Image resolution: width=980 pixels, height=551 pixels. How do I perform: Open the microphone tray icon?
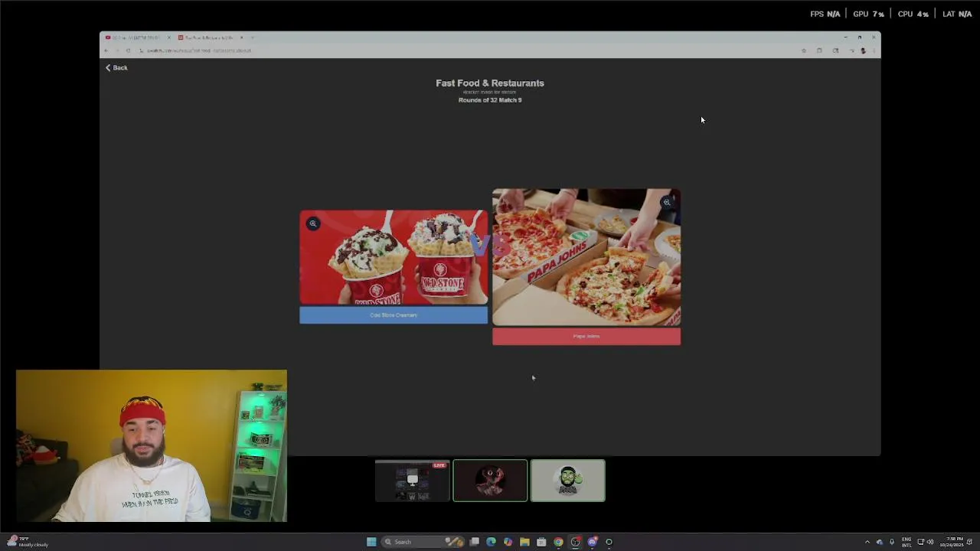coord(892,542)
